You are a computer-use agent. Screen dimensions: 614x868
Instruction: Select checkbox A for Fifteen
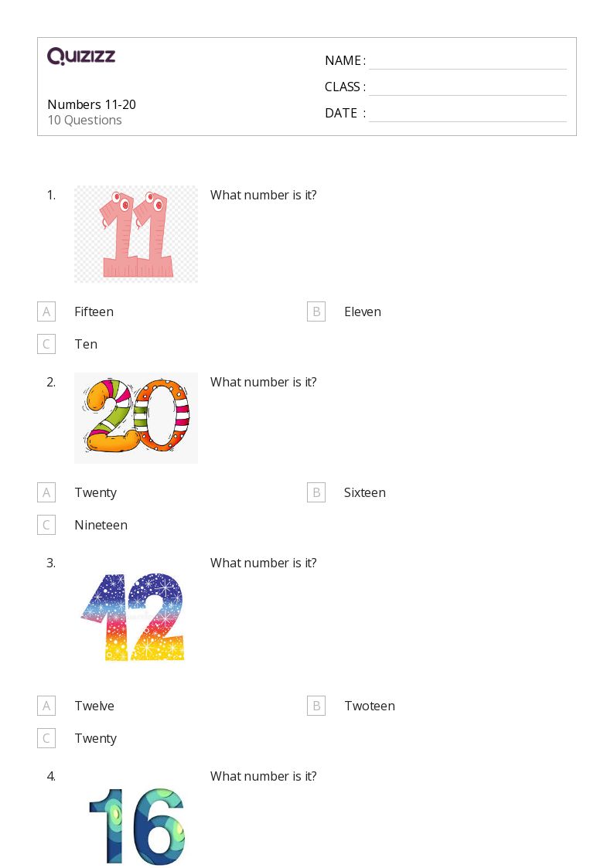[46, 311]
